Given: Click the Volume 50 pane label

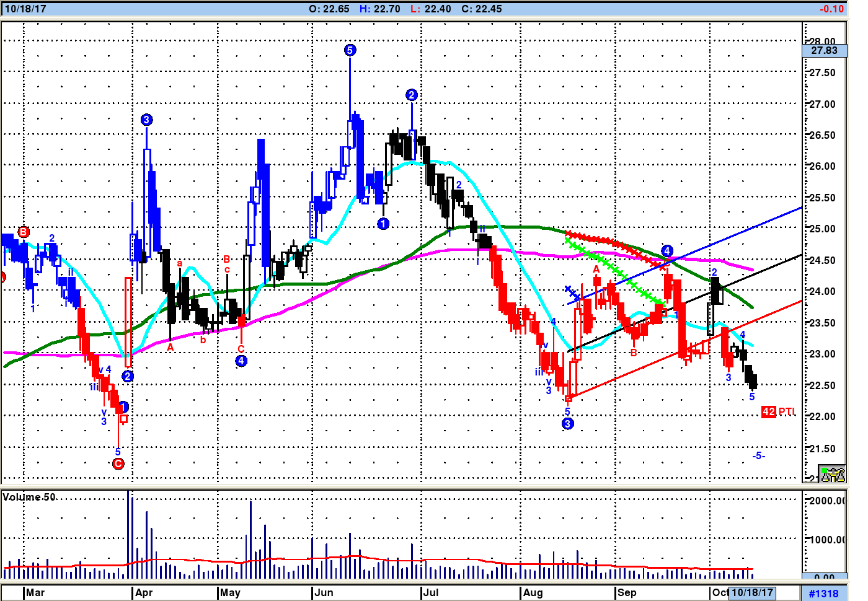Looking at the screenshot, I should [x=29, y=497].
